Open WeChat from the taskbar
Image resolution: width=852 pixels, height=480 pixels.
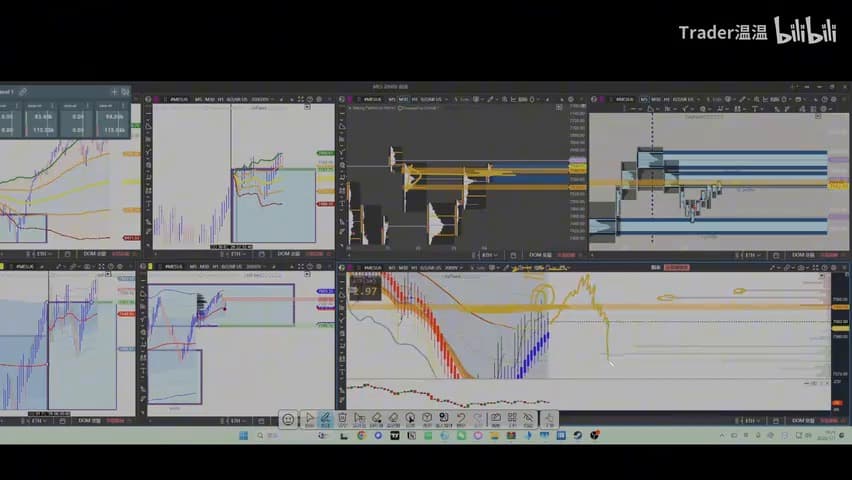click(461, 435)
